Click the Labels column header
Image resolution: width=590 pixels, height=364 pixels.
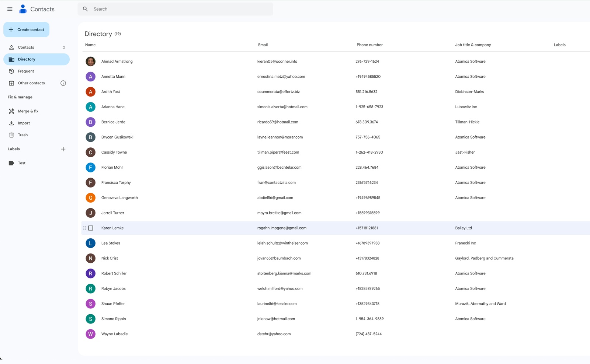(559, 45)
